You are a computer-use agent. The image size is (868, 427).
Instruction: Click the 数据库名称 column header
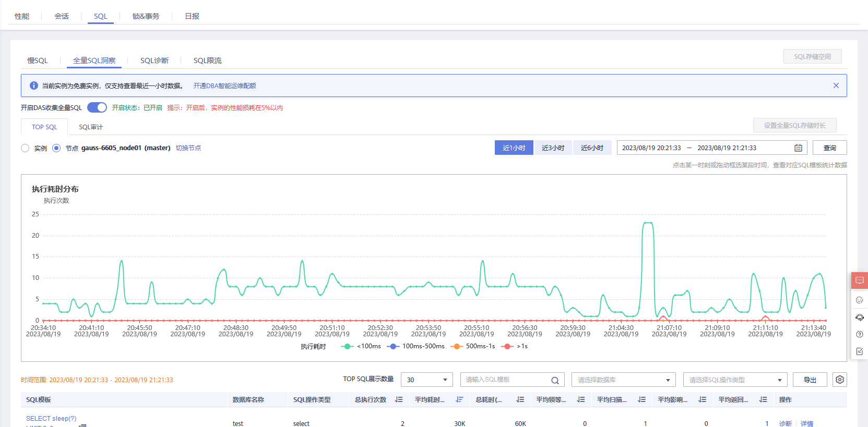click(x=248, y=399)
